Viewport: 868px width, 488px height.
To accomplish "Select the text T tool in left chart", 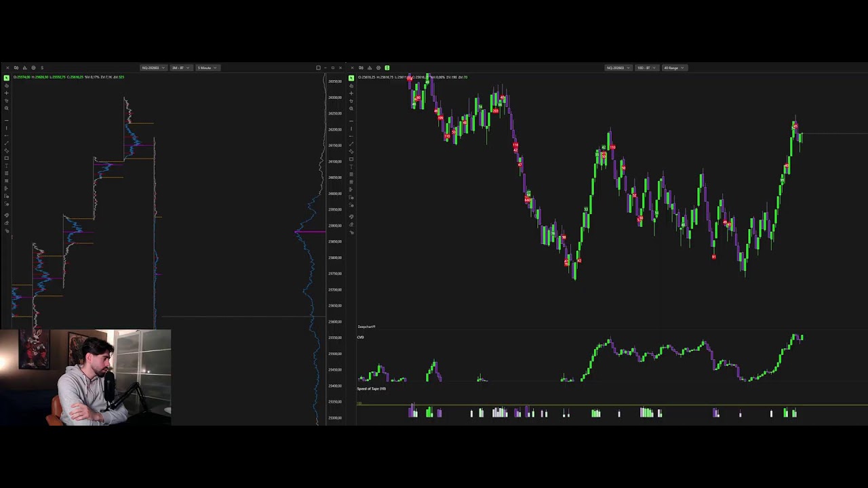I will click(x=7, y=166).
